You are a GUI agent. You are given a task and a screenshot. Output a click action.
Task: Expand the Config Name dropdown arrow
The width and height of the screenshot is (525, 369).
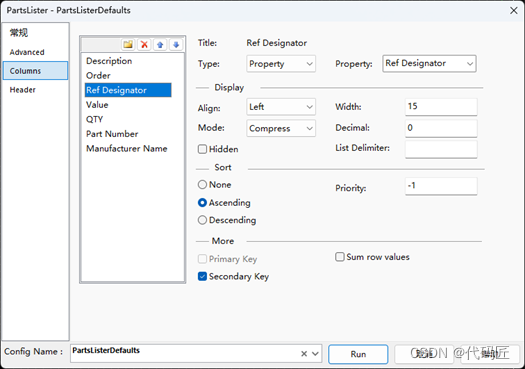[315, 354]
